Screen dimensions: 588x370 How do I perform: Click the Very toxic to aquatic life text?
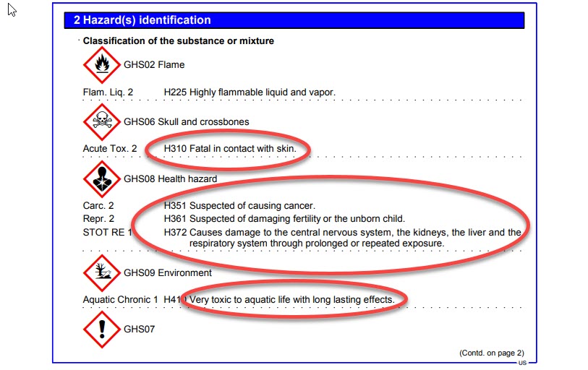point(291,299)
